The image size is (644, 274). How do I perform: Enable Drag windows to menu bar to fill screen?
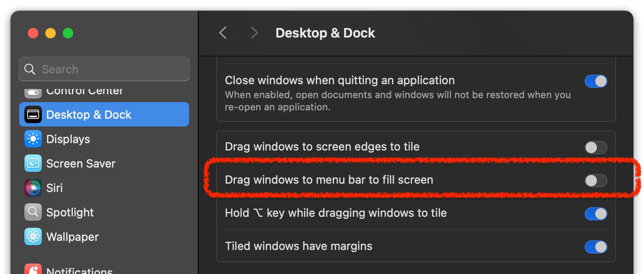[x=596, y=181]
